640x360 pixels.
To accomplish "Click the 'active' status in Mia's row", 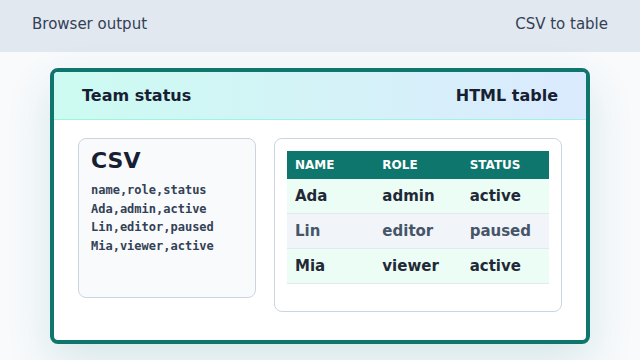I will coord(505,266).
